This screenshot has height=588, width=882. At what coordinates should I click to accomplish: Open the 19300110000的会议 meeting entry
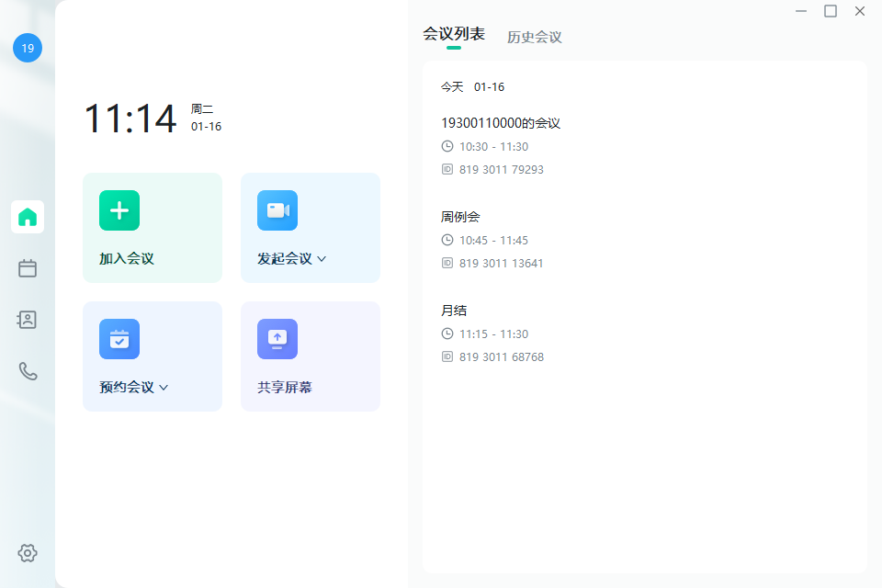click(x=501, y=123)
